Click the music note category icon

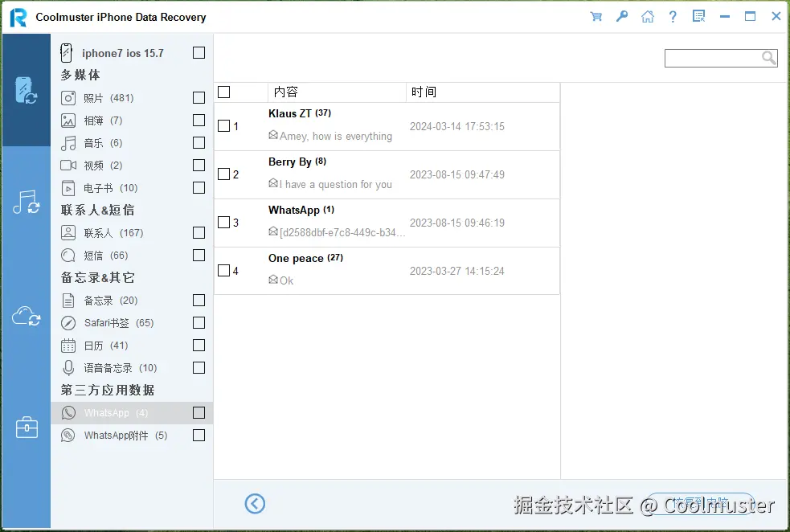click(x=68, y=143)
